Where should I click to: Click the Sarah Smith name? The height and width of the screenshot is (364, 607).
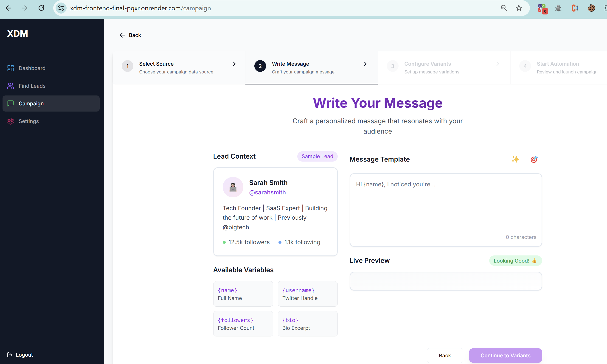[x=268, y=183]
